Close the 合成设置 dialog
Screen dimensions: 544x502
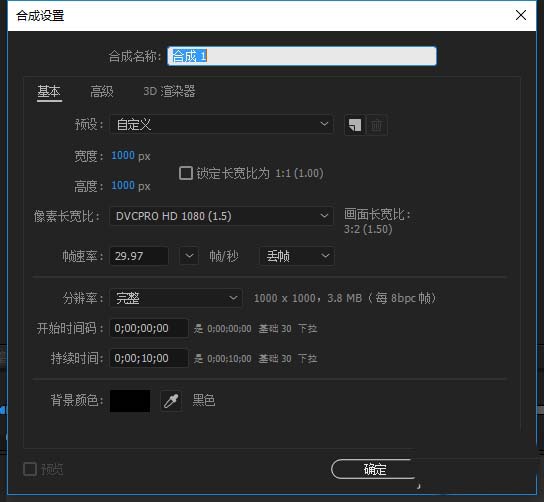[x=521, y=15]
